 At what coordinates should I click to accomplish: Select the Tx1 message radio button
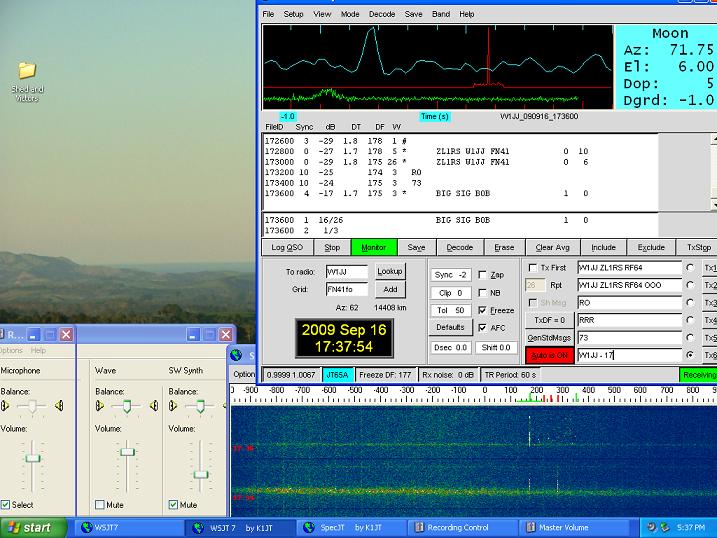691,268
